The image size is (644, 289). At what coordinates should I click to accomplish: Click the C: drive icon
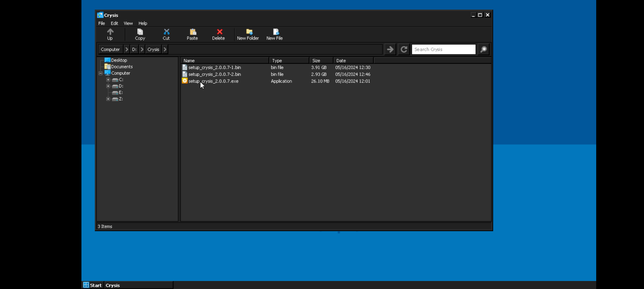pyautogui.click(x=115, y=80)
